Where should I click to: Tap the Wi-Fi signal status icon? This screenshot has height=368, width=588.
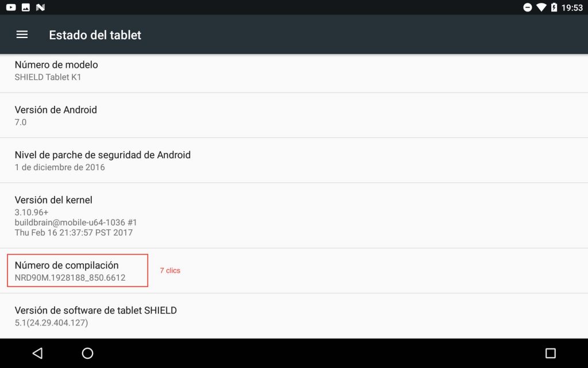tap(541, 7)
